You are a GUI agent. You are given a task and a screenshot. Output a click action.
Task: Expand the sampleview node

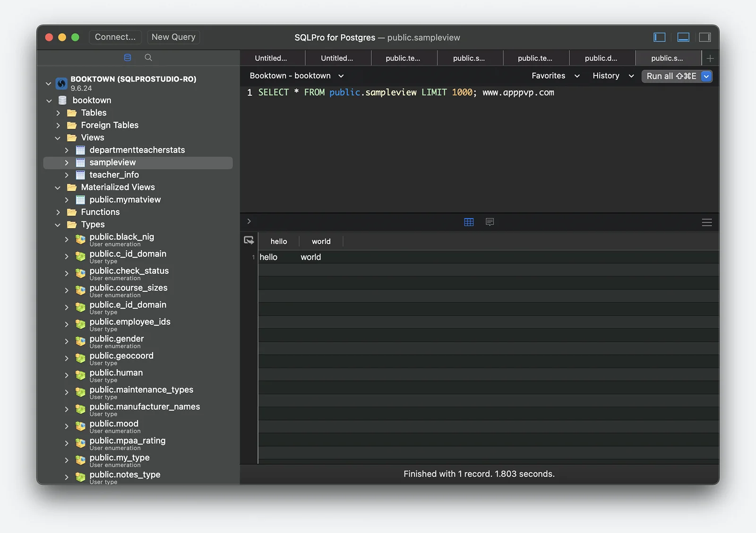67,162
